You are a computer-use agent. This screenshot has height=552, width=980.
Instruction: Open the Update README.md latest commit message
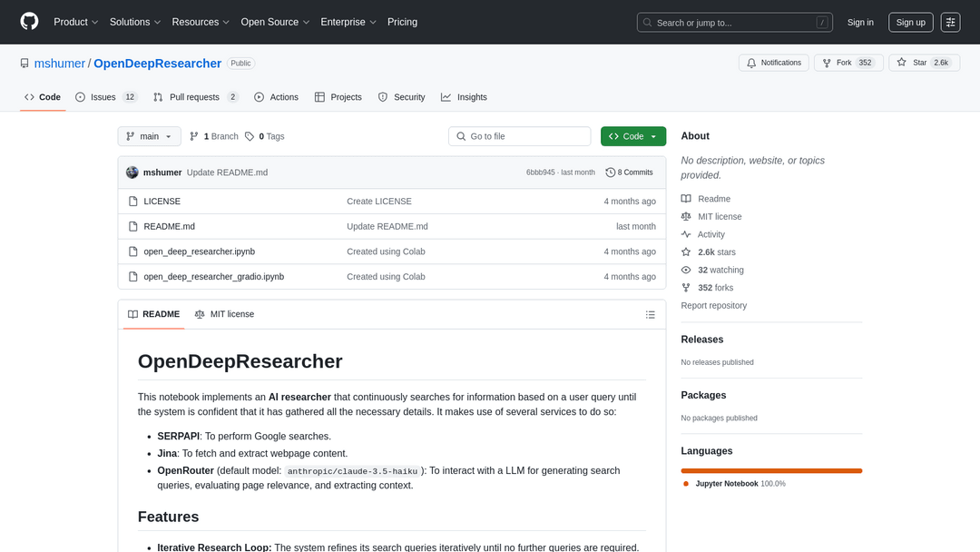tap(227, 172)
